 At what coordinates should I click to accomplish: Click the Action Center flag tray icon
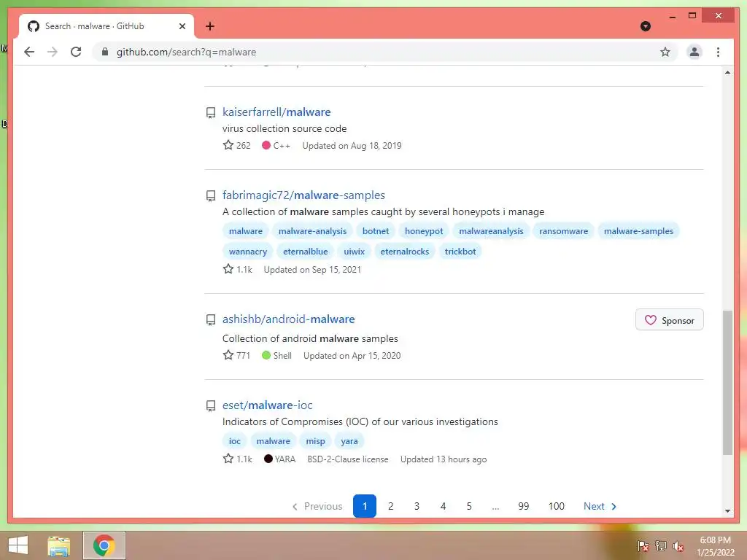643,546
